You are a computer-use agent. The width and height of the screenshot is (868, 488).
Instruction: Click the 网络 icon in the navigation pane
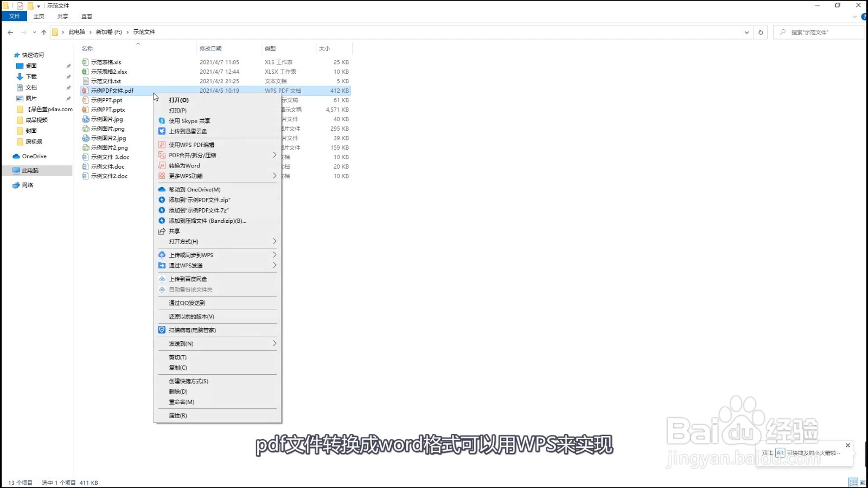(x=16, y=185)
